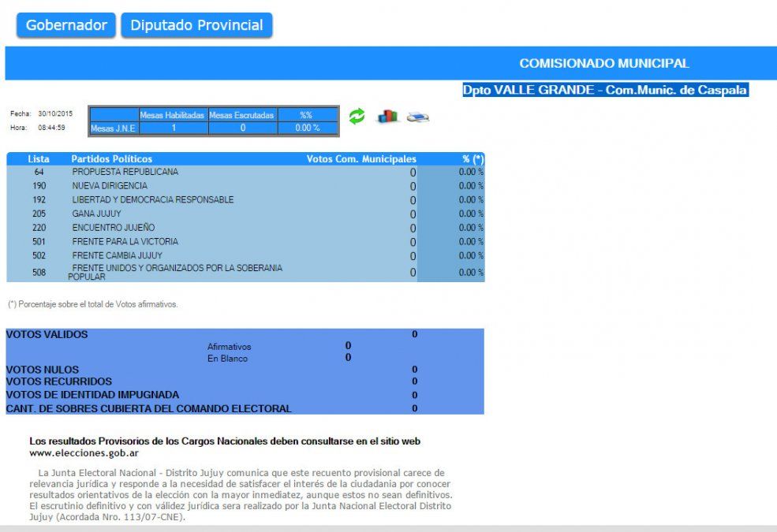Click the Comisionado Municipal header banner
The width and height of the screenshot is (777, 532).
coord(603,64)
